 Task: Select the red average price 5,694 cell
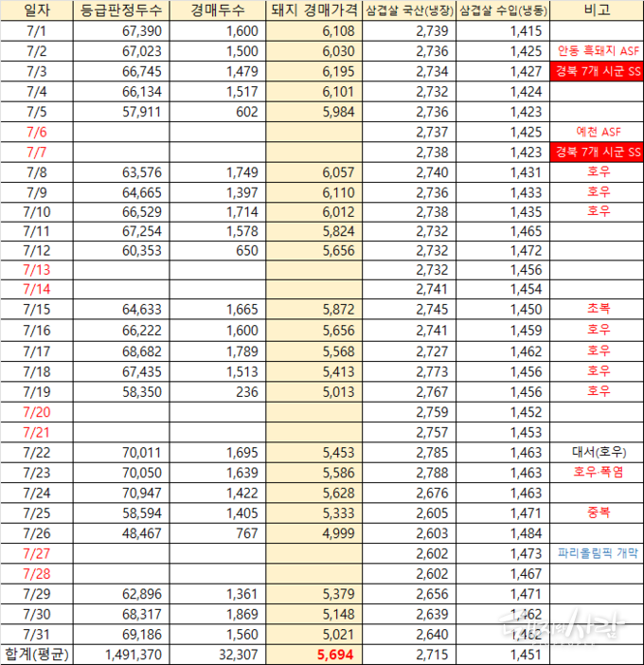tap(314, 655)
